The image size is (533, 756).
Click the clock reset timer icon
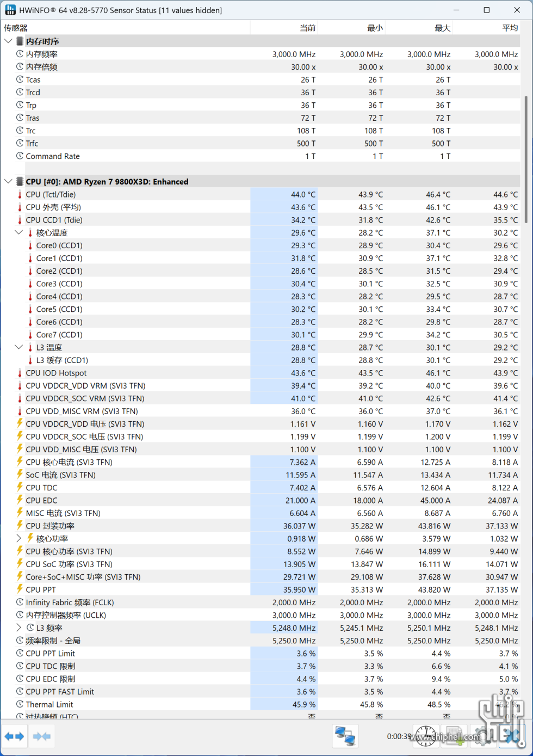click(425, 736)
